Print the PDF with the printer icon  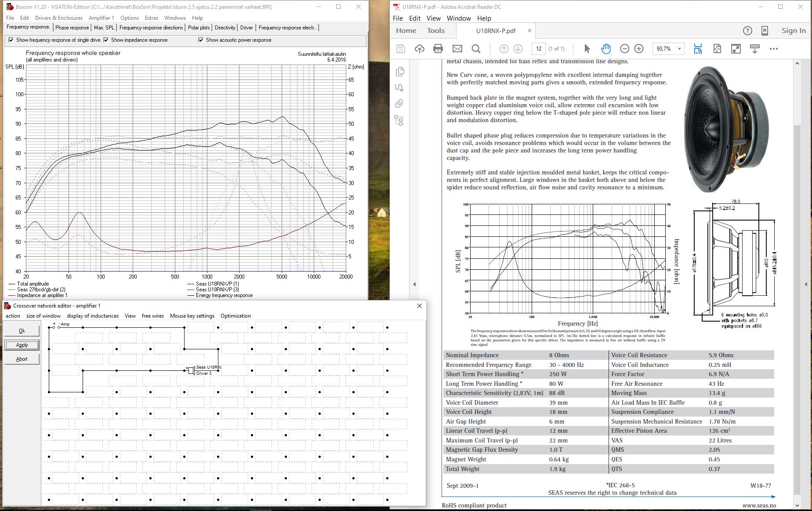click(x=438, y=49)
